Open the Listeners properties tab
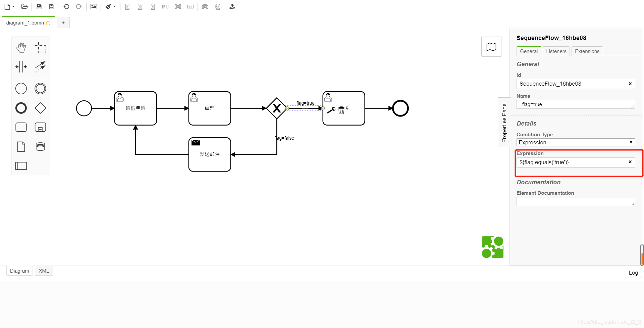This screenshot has height=328, width=644. (556, 51)
